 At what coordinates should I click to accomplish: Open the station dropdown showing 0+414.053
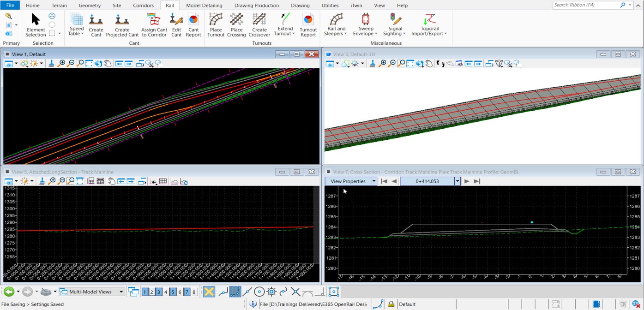pos(457,181)
